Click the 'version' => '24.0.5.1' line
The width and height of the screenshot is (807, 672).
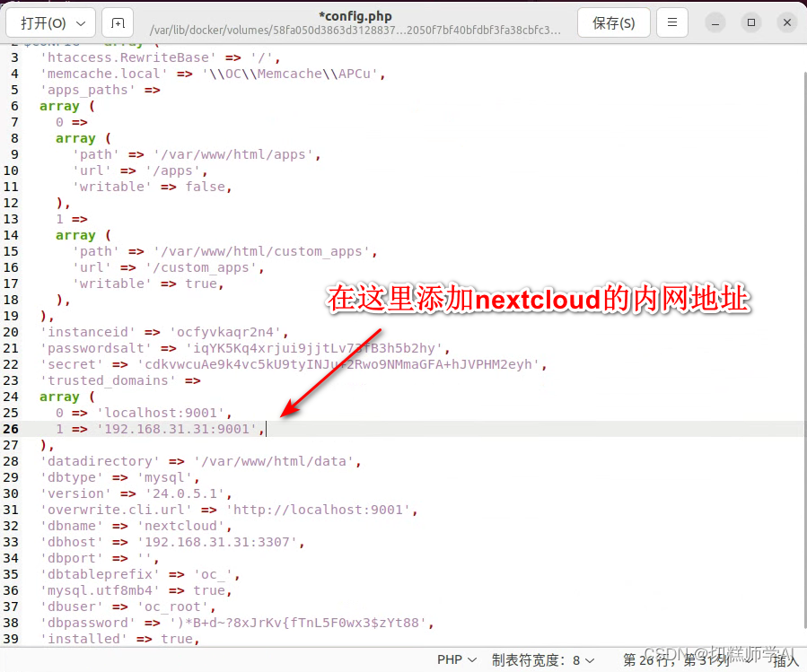point(136,493)
